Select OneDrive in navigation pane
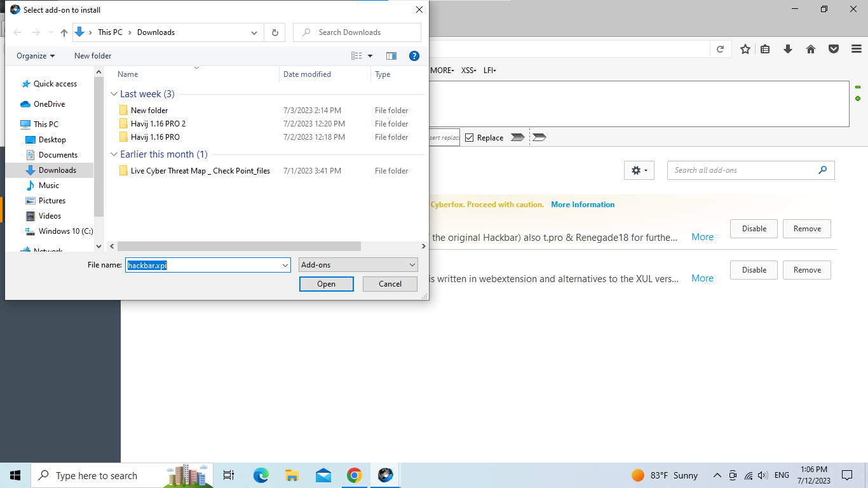The width and height of the screenshot is (868, 488). pyautogui.click(x=49, y=104)
